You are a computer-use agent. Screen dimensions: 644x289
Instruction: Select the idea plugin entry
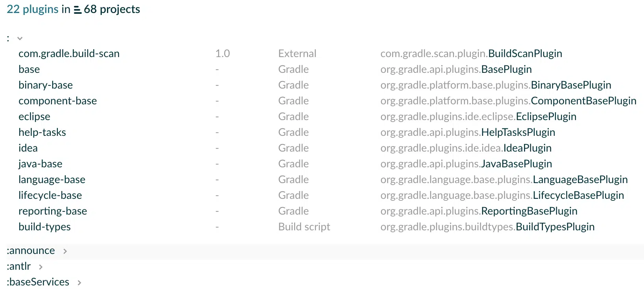point(28,148)
